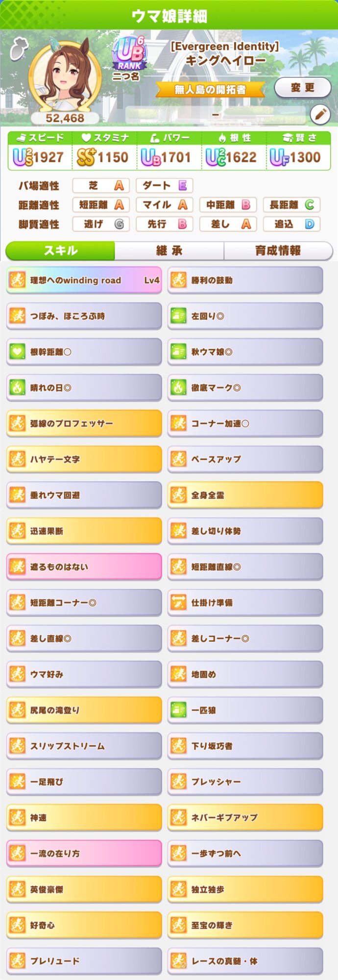Click the pencil edit icon

point(320,115)
